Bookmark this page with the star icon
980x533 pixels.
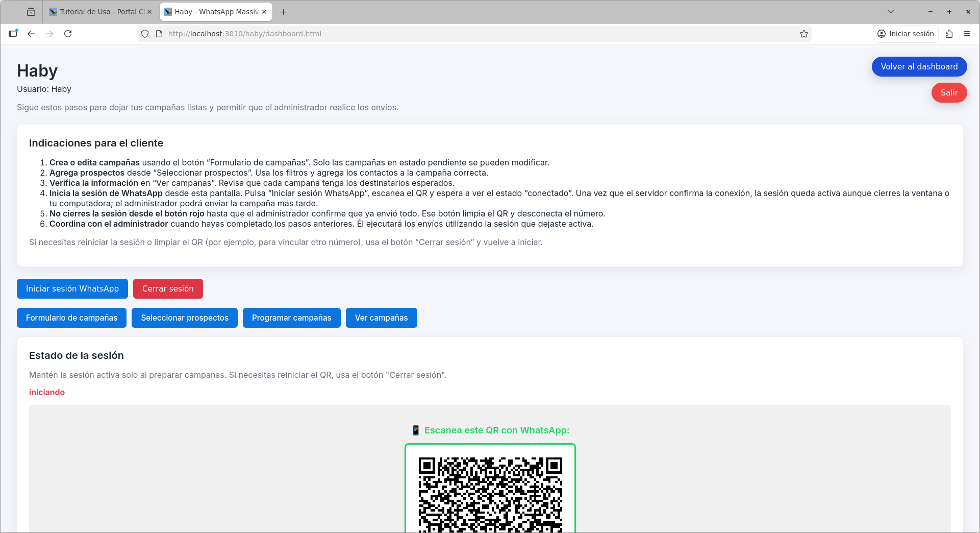pyautogui.click(x=804, y=34)
